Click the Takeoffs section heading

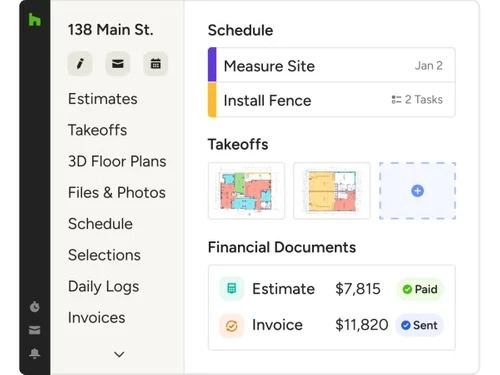pyautogui.click(x=238, y=145)
